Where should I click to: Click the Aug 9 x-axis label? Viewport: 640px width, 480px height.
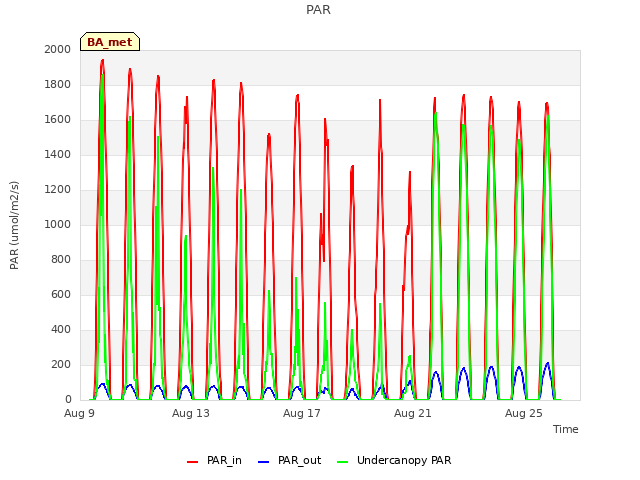pos(79,413)
